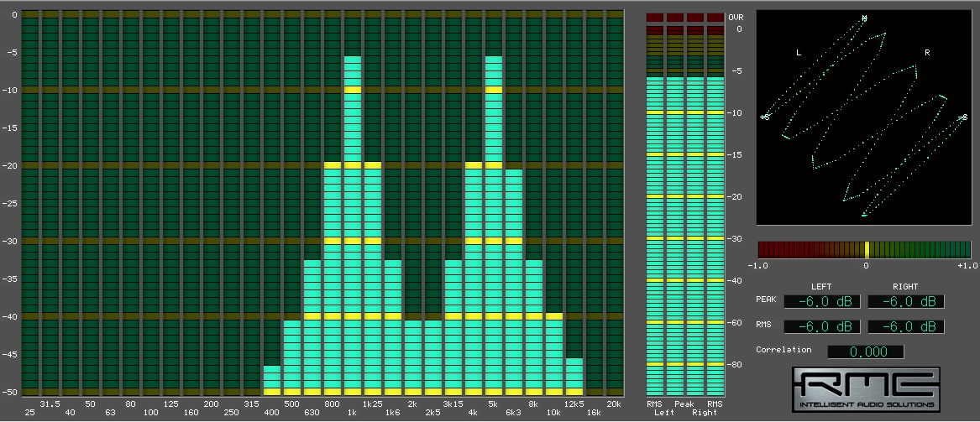Screen dimensions: 980x422
Task: Click the +1.0 correlation scale label
Action: [x=967, y=266]
